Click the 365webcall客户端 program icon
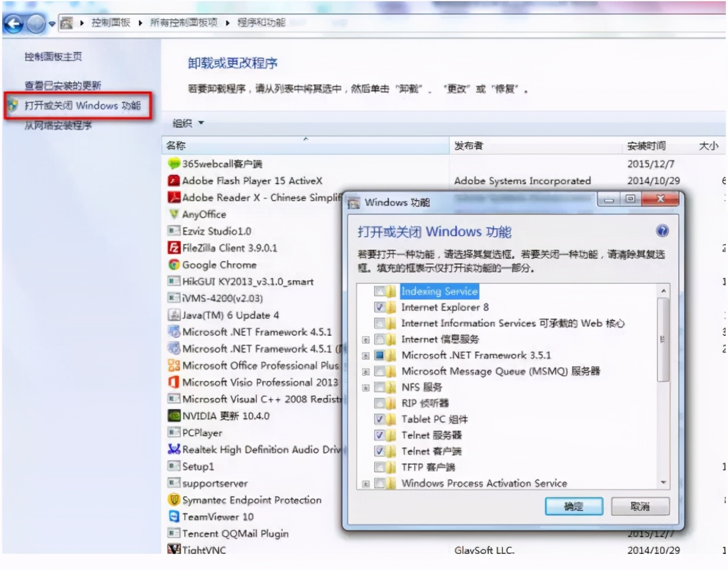728x570 pixels. click(x=174, y=164)
